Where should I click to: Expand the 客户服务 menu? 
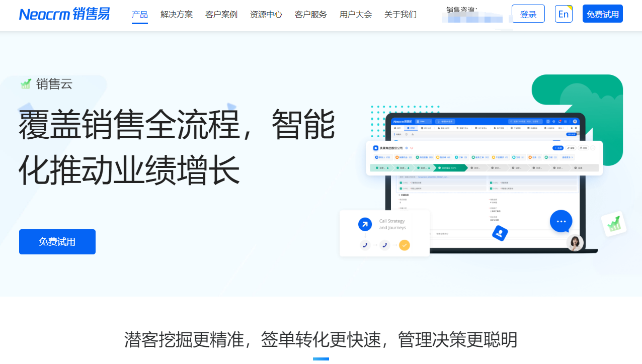[x=311, y=14]
